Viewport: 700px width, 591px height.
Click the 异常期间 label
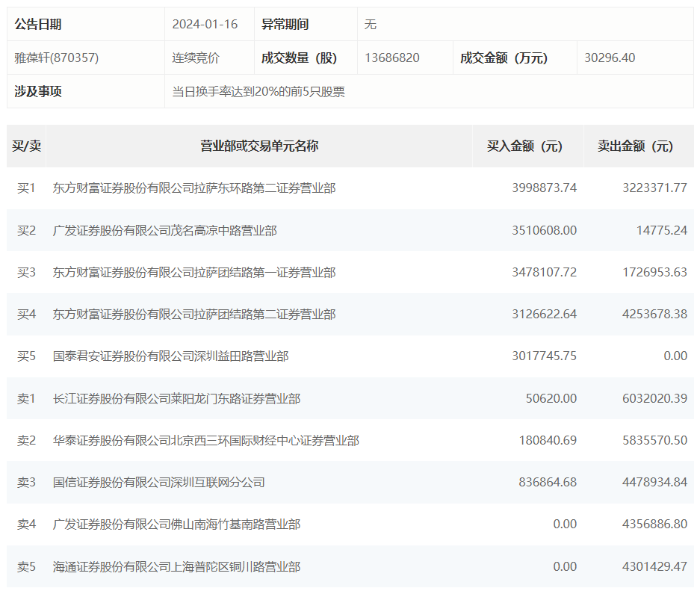pos(285,24)
